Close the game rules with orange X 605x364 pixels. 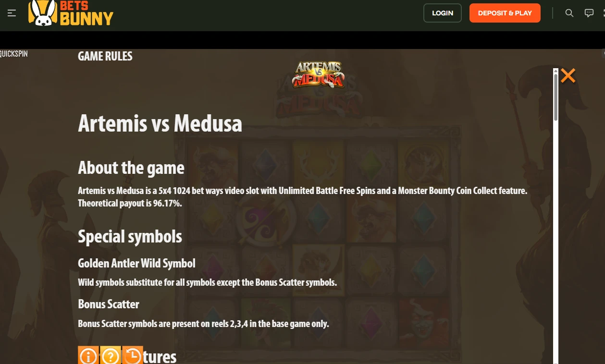point(568,75)
